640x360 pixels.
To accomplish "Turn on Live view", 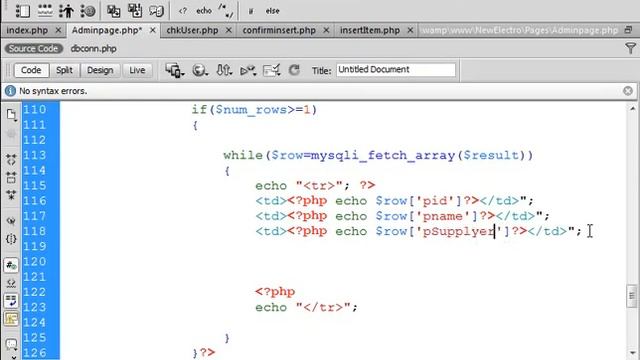I will pyautogui.click(x=137, y=70).
